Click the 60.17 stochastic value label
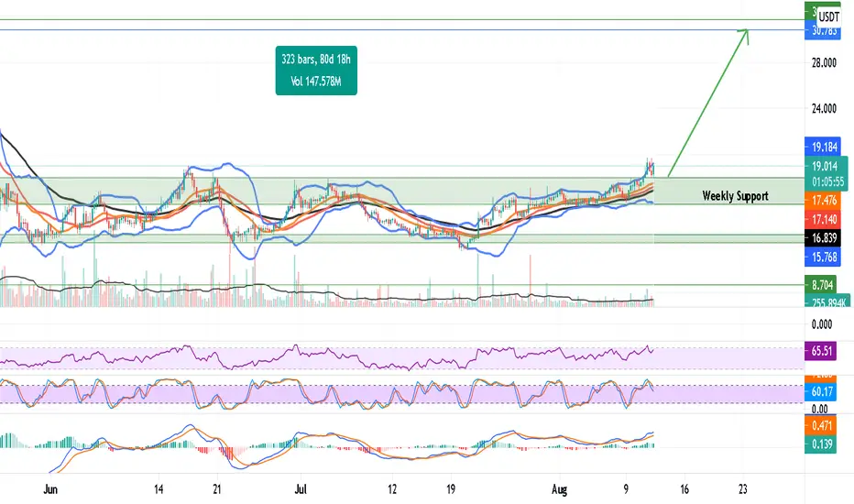This screenshot has width=854, height=504. [x=821, y=391]
